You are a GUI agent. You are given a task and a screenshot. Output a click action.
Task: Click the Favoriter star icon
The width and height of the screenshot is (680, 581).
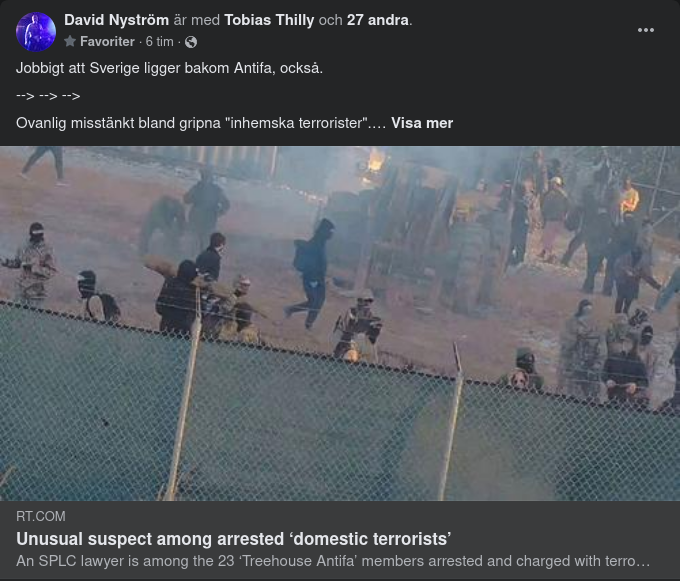click(70, 41)
